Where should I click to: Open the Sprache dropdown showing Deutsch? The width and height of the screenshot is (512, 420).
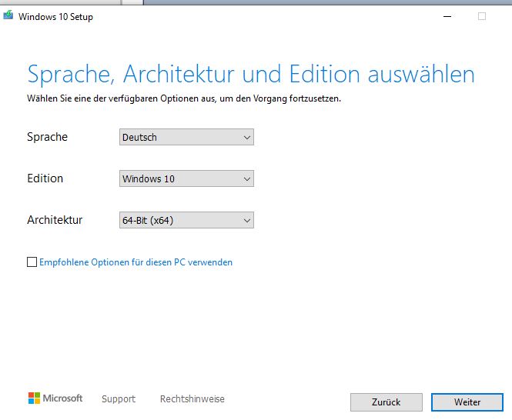click(186, 137)
